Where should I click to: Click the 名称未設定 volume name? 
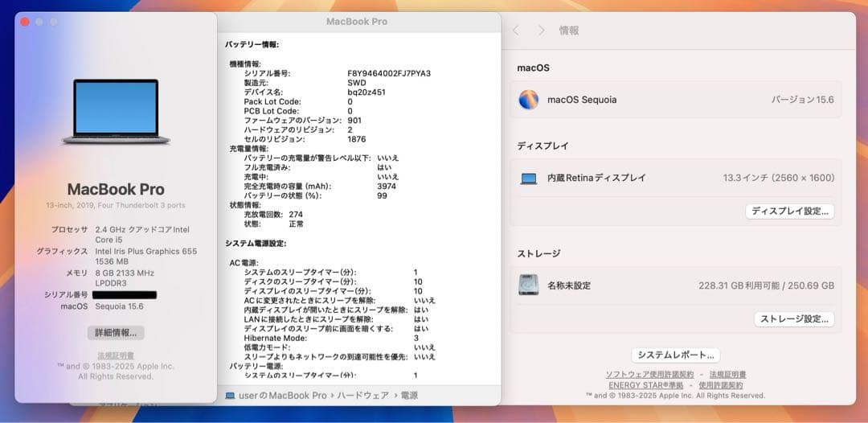(x=569, y=285)
